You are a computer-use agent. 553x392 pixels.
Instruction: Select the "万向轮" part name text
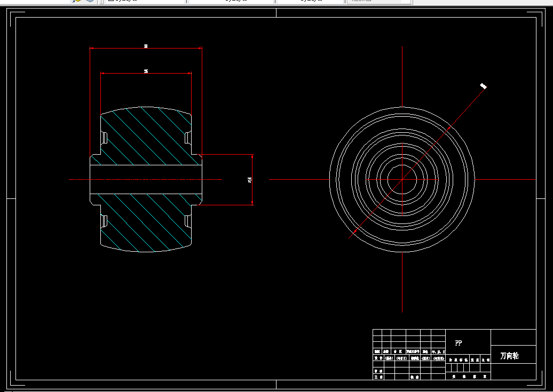510,356
